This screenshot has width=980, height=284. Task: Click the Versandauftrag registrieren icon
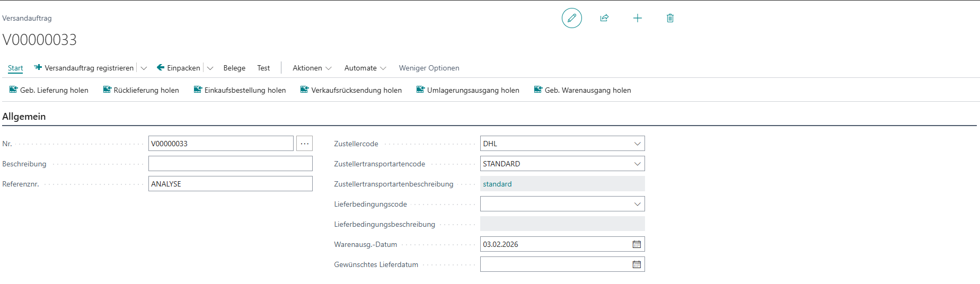[38, 67]
